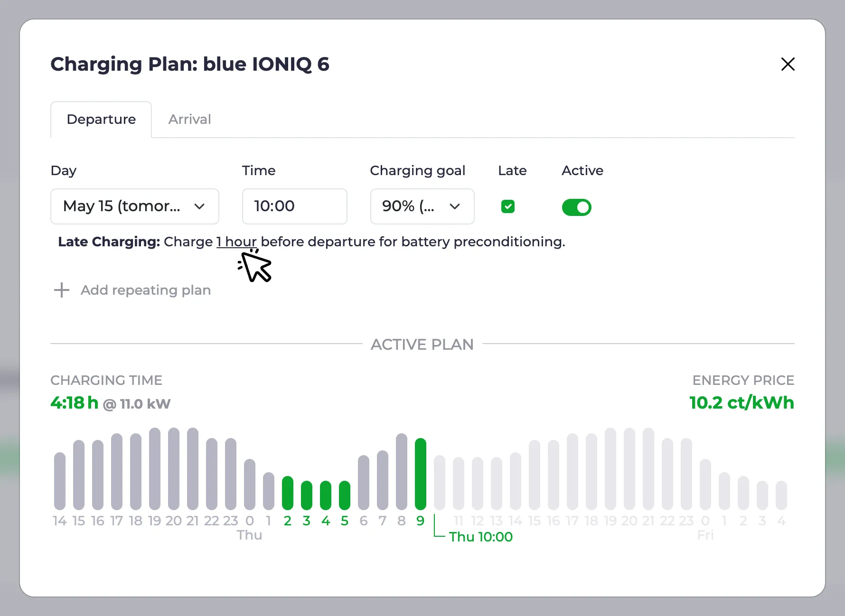845x616 pixels.
Task: Switch to the Arrival tab
Action: (x=189, y=119)
